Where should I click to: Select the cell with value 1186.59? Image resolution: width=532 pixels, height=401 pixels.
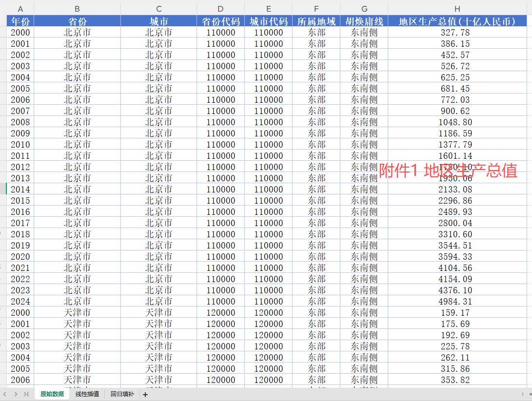pyautogui.click(x=457, y=133)
